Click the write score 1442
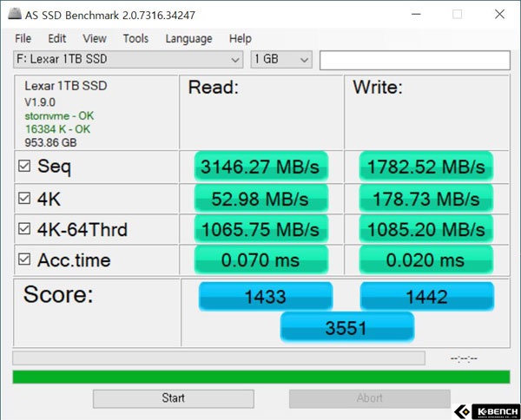Viewport: 521px width, 420px height. 427,296
